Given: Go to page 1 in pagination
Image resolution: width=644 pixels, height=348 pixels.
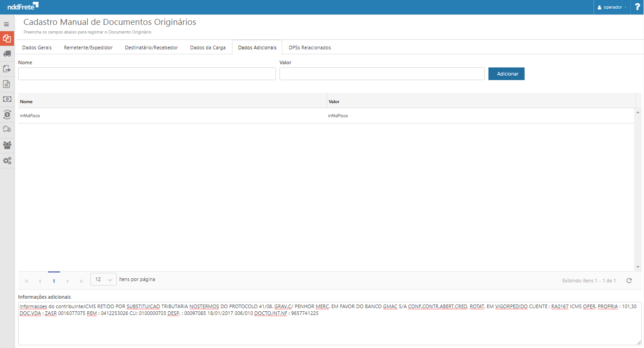Looking at the screenshot, I should click(x=54, y=281).
